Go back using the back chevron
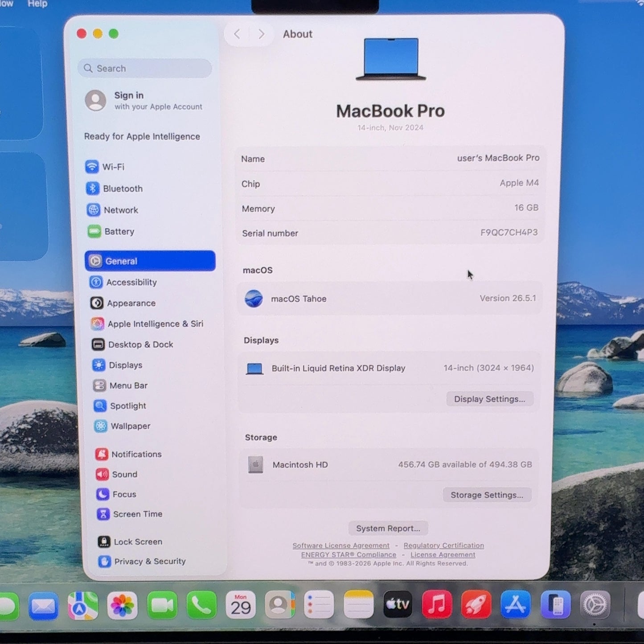644x644 pixels. (x=237, y=34)
